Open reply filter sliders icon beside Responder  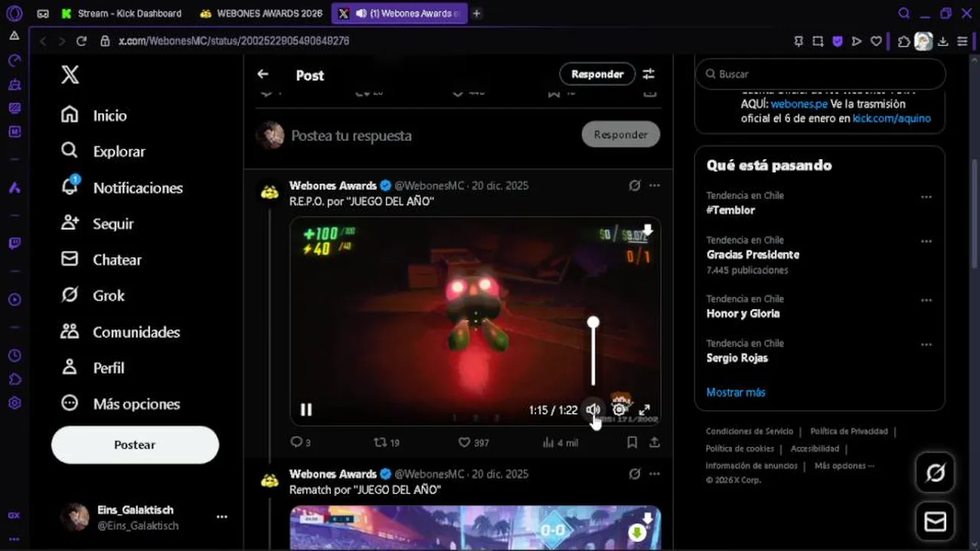coord(648,74)
